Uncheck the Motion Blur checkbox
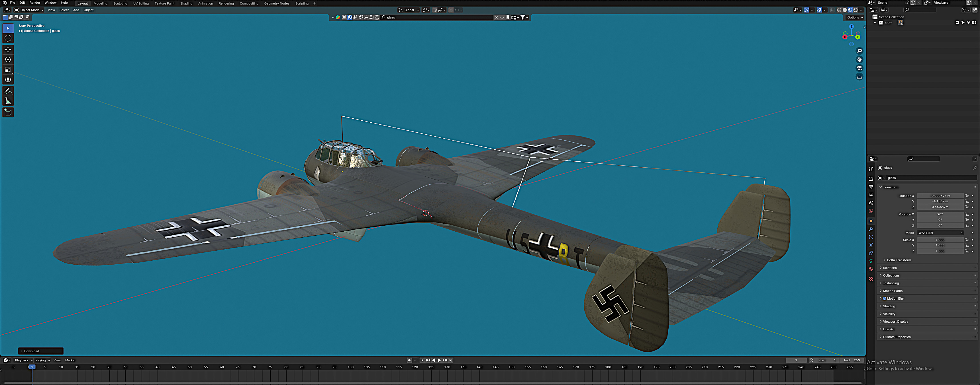The image size is (980, 385). coord(885,299)
